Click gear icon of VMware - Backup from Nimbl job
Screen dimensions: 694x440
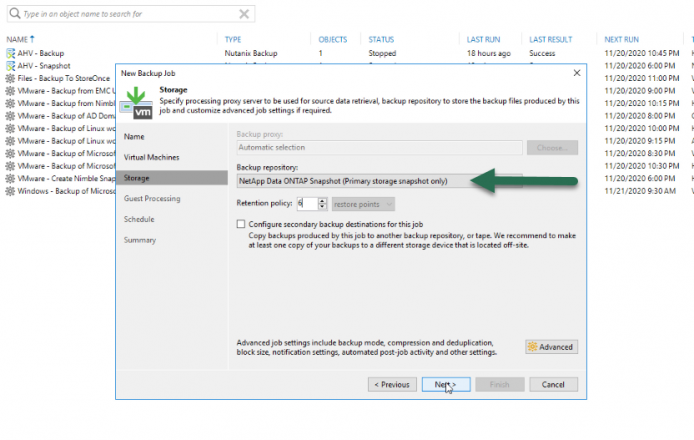coord(10,104)
